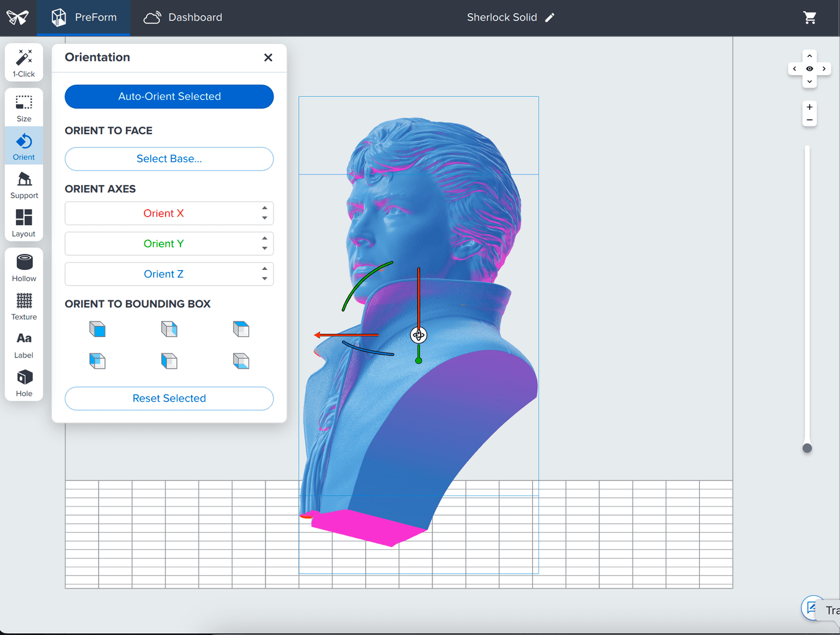Click the Sherlock Solid job title
The width and height of the screenshot is (840, 635).
502,17
